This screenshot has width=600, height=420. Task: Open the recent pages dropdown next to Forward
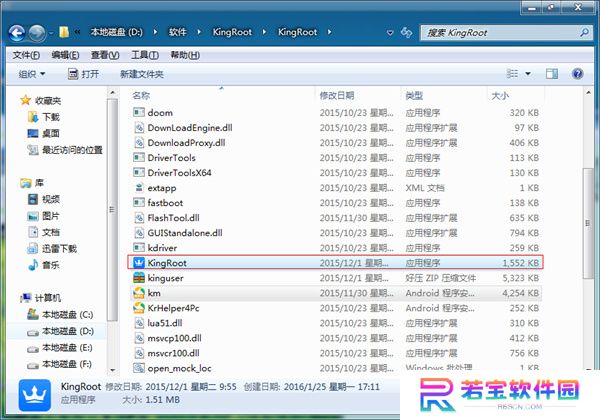pos(51,33)
